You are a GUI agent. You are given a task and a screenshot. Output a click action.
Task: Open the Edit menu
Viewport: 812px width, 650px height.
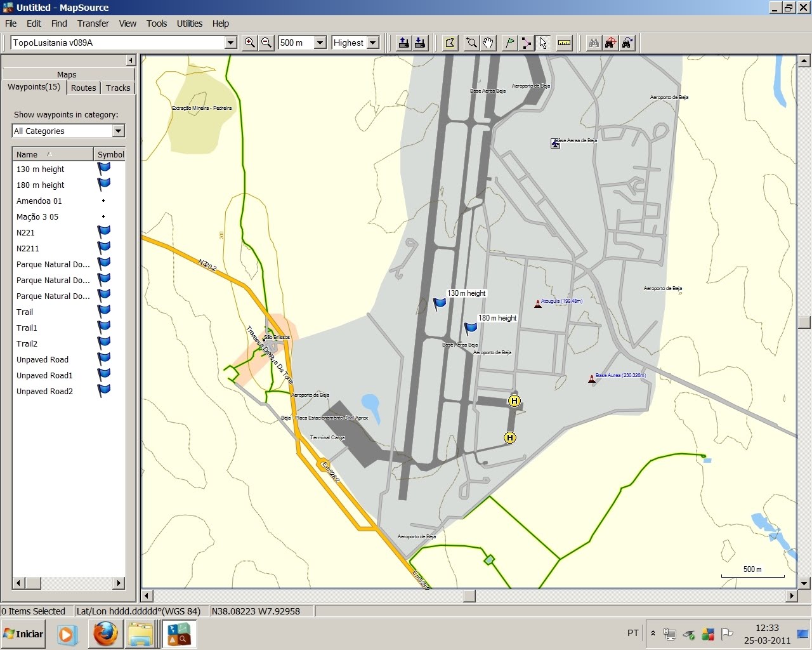pyautogui.click(x=34, y=23)
